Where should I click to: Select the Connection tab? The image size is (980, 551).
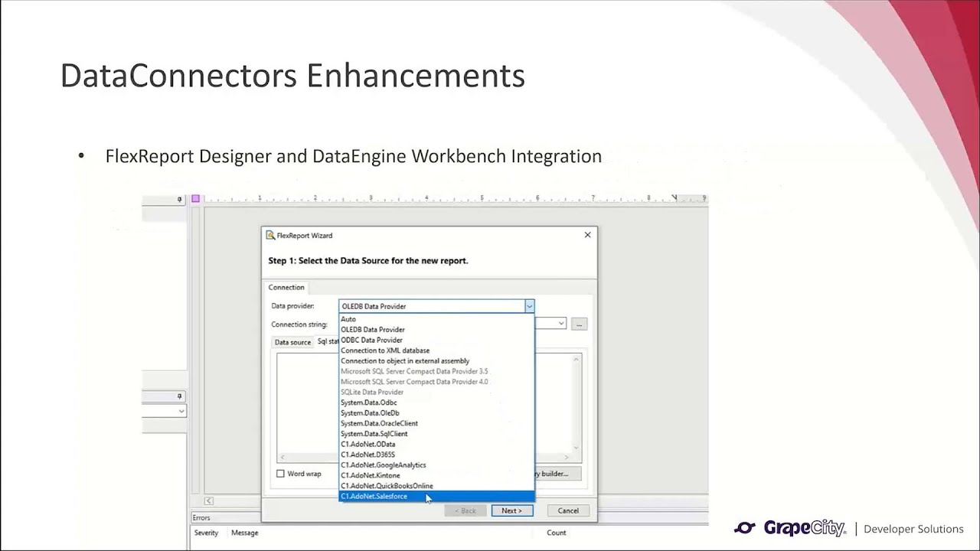[x=286, y=287]
